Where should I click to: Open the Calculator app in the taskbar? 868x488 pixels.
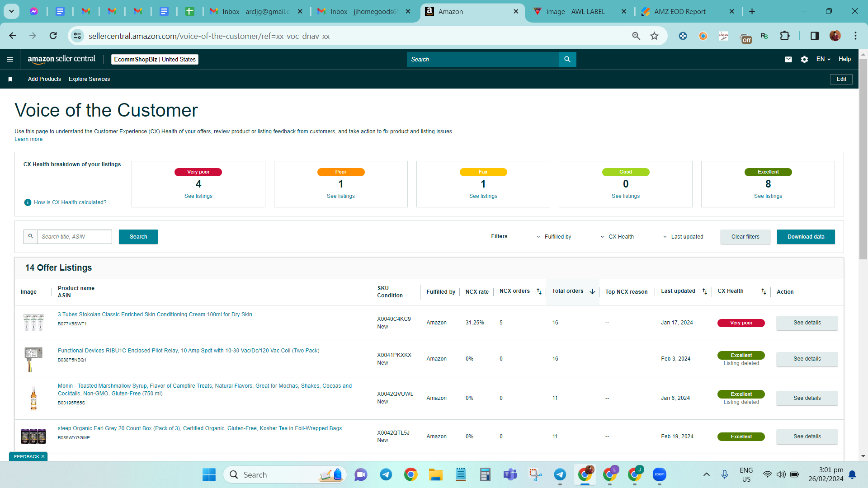coord(486,474)
